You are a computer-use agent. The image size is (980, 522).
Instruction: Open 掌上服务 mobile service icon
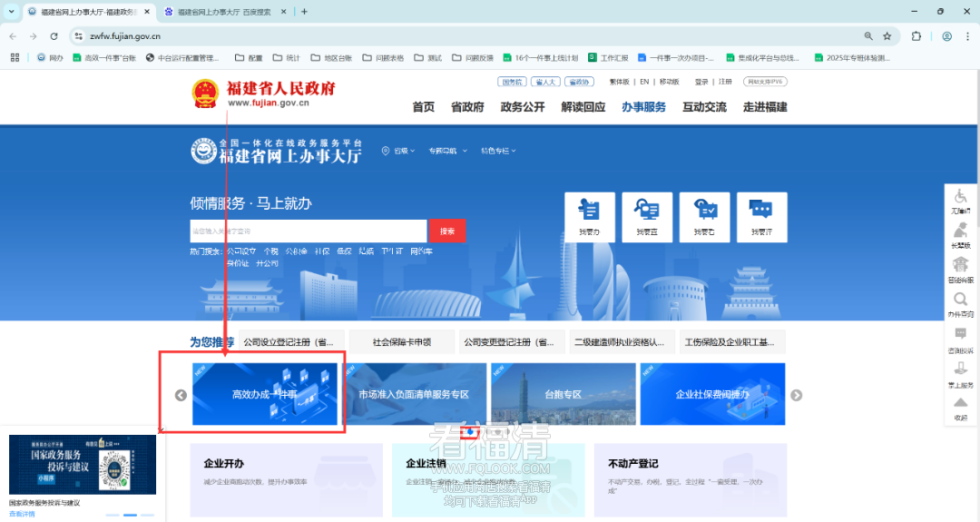[960, 372]
